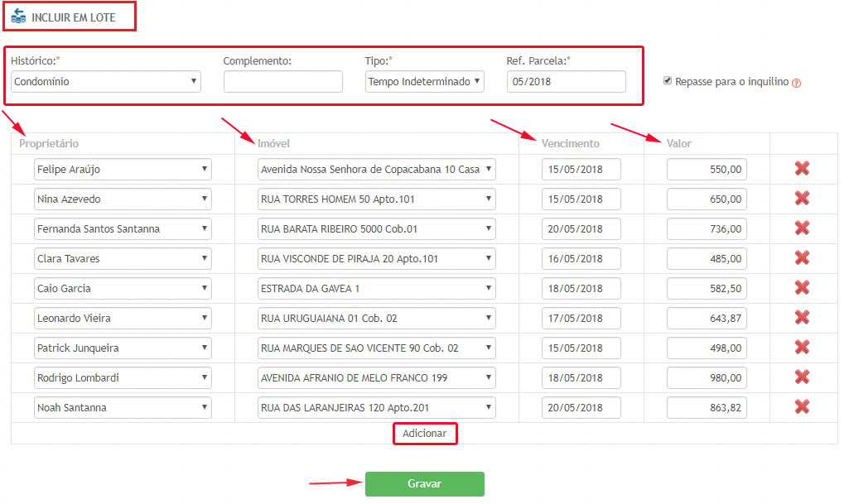The width and height of the screenshot is (849, 504).
Task: Delete the Fernanda Santos Santanna row
Action: click(x=801, y=228)
